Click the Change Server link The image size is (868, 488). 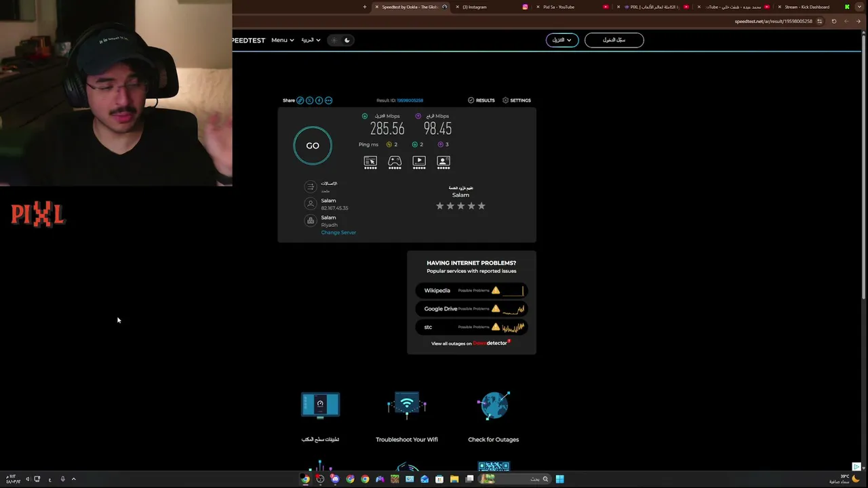(338, 232)
